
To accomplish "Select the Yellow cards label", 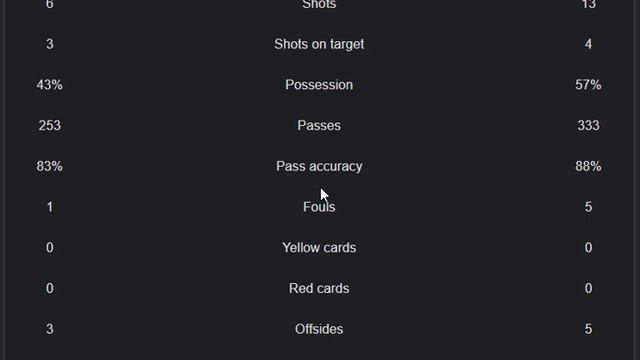I will [x=319, y=248].
